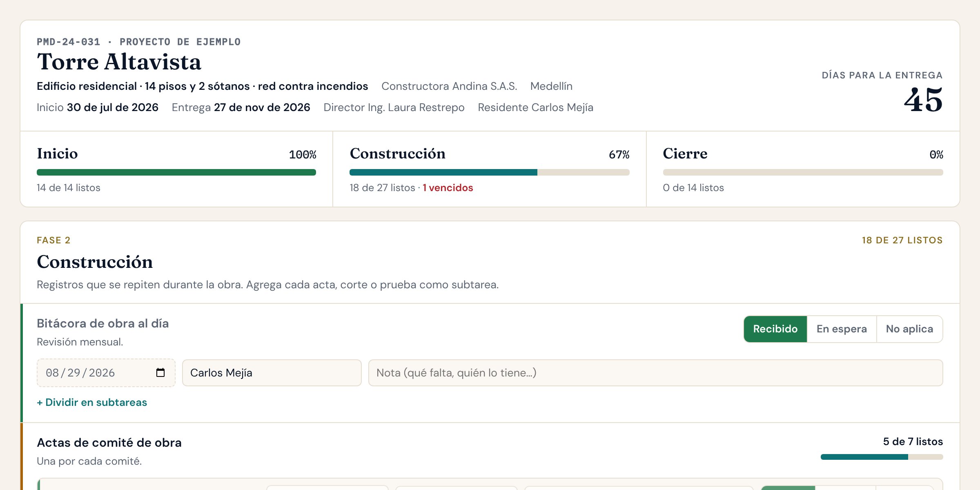Image resolution: width=980 pixels, height=490 pixels.
Task: Click the "14 de 14 listos" text
Action: 69,188
